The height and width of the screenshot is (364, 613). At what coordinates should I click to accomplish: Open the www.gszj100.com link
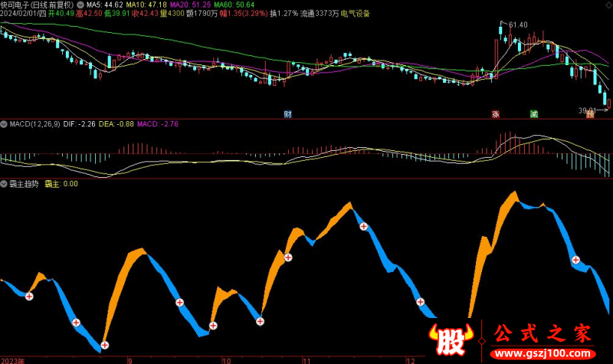tap(543, 353)
